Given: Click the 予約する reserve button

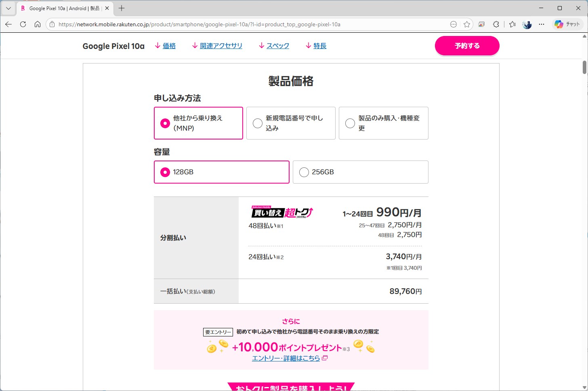Looking at the screenshot, I should pyautogui.click(x=467, y=46).
